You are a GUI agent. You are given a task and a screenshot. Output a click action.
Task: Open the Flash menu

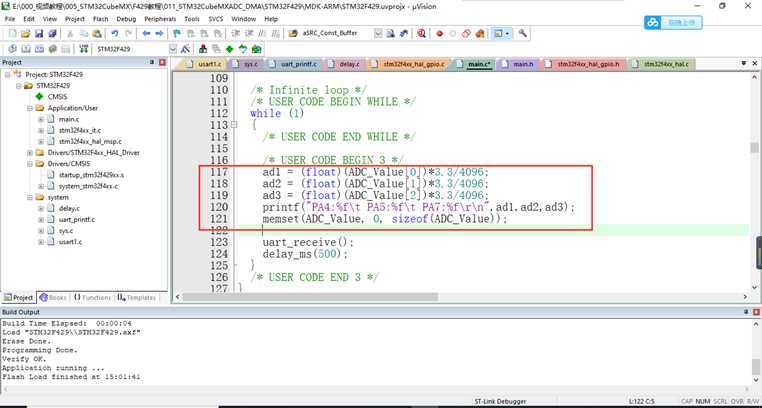pyautogui.click(x=101, y=19)
